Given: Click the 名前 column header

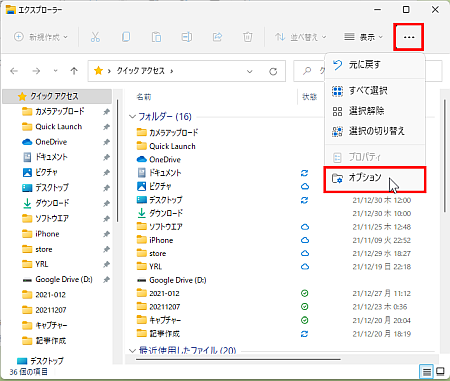Looking at the screenshot, I should tap(144, 97).
